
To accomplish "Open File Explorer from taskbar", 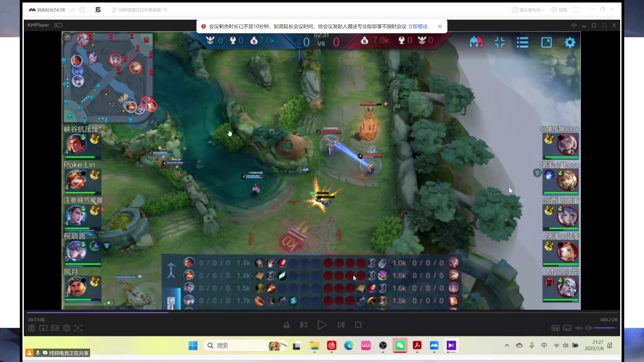I will click(x=314, y=346).
